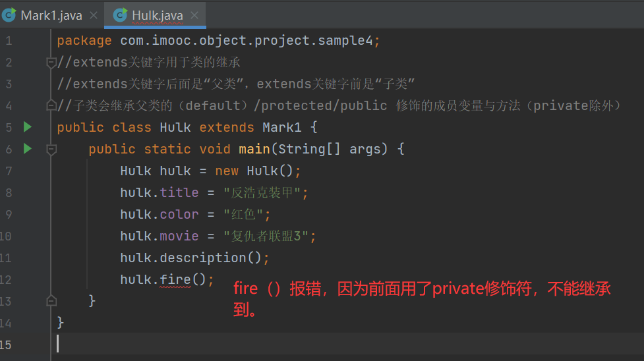Click line number 7 in the gutter
644x361 pixels.
click(8, 171)
